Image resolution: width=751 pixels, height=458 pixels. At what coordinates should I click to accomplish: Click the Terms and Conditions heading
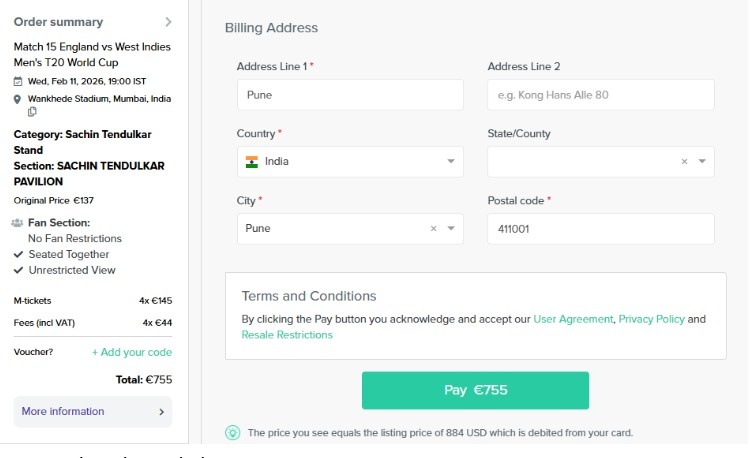point(309,296)
